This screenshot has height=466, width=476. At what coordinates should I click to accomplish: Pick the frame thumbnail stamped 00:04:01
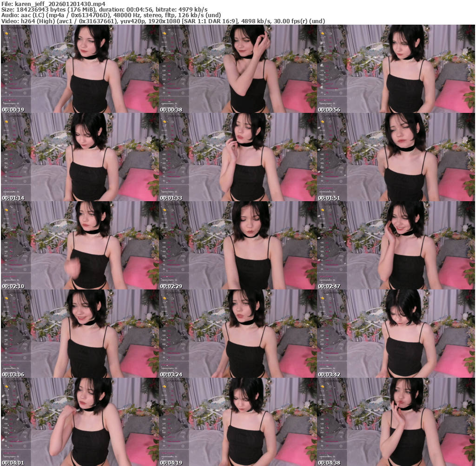79,422
